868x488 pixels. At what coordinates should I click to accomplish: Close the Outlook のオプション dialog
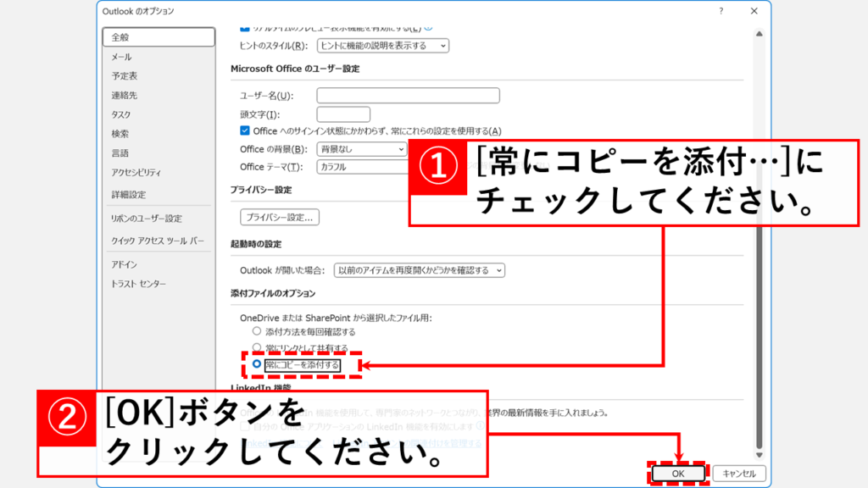pos(754,11)
